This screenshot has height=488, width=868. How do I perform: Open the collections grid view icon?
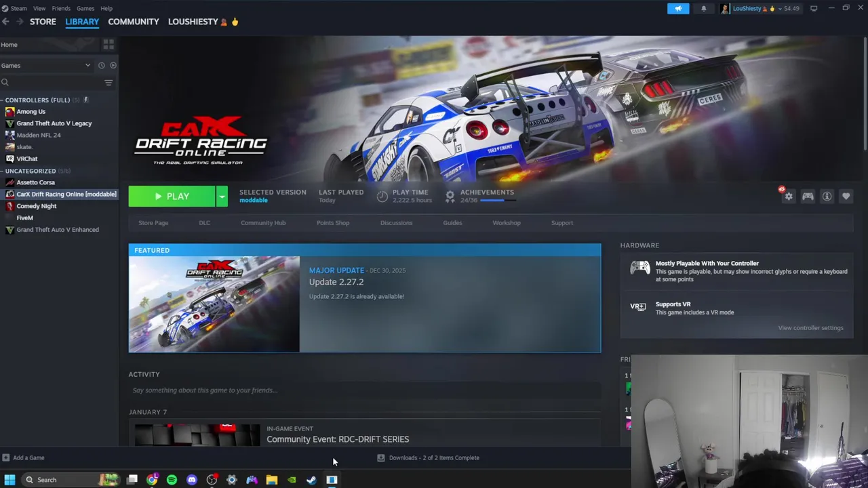click(108, 45)
